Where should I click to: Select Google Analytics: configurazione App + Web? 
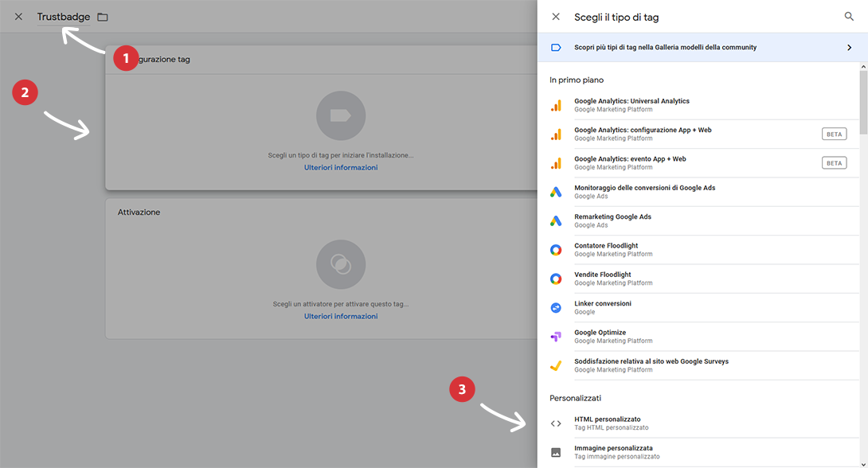click(x=704, y=134)
